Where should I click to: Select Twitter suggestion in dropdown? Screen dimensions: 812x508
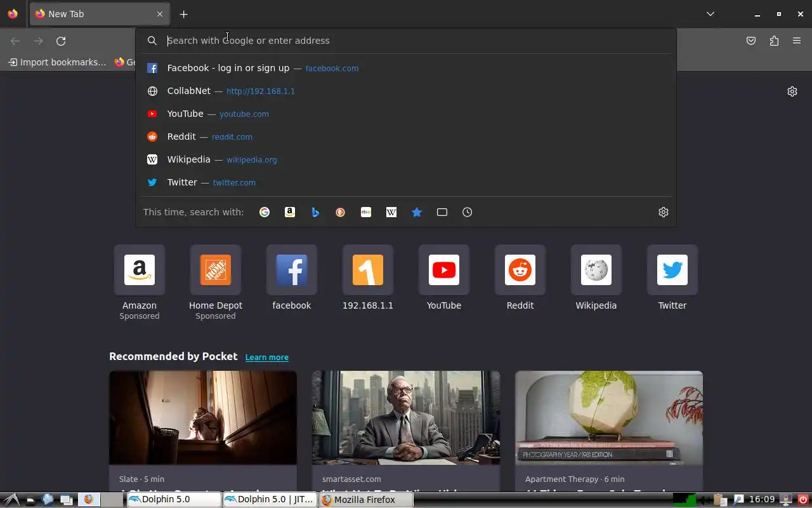406,182
